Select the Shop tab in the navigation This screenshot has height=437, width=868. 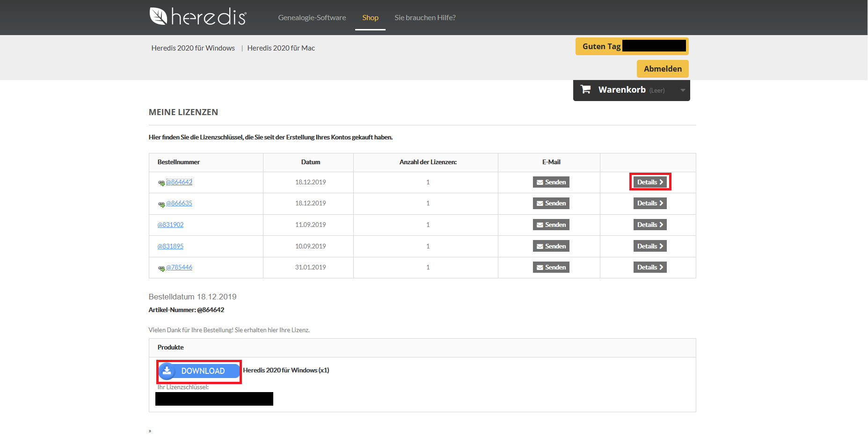tap(370, 17)
